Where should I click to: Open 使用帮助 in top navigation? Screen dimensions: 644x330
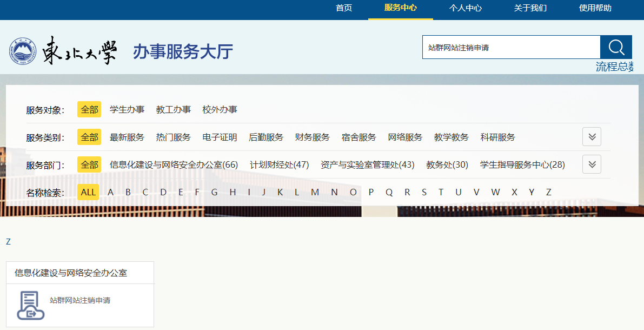pyautogui.click(x=595, y=8)
